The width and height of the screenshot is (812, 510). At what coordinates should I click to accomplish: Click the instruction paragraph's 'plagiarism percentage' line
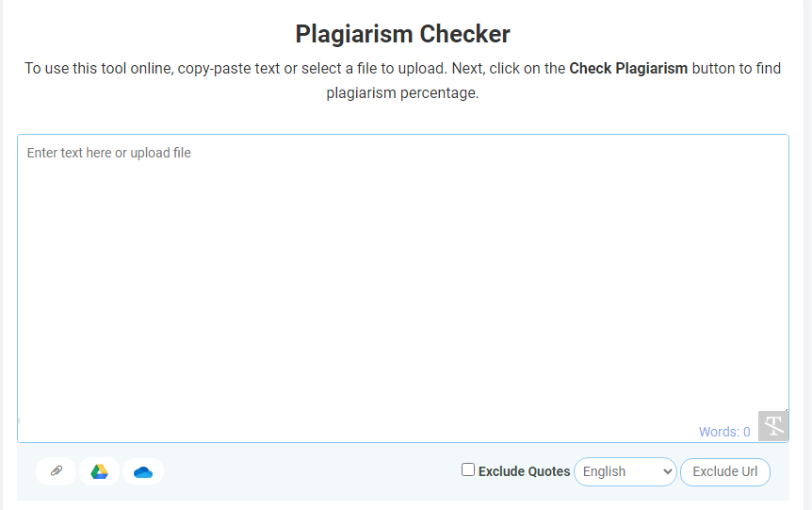click(402, 93)
